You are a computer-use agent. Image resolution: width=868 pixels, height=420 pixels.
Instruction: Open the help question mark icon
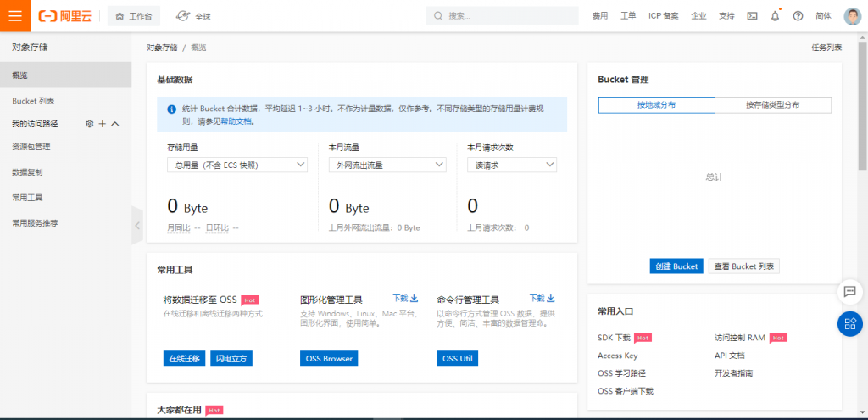[x=798, y=16]
